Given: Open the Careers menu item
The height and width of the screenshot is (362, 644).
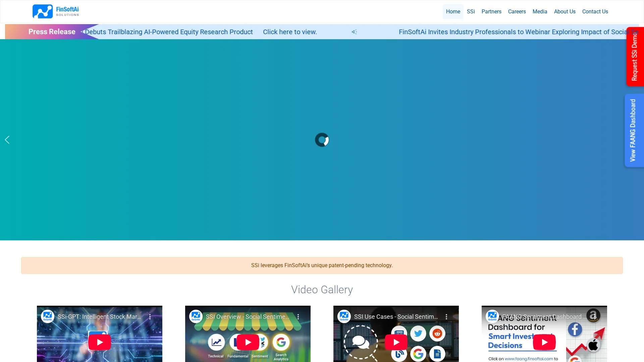Looking at the screenshot, I should click(517, 12).
